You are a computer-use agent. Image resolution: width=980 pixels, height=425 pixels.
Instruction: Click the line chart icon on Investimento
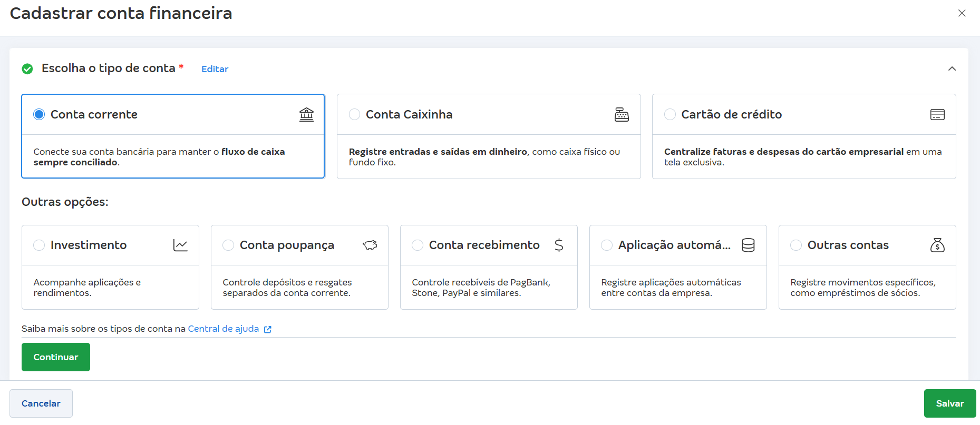click(x=180, y=245)
